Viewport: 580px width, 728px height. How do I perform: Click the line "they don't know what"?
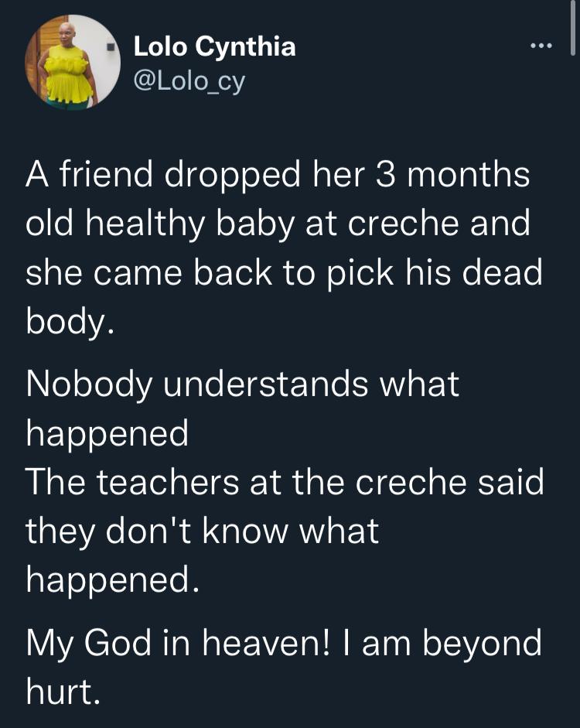pyautogui.click(x=203, y=531)
